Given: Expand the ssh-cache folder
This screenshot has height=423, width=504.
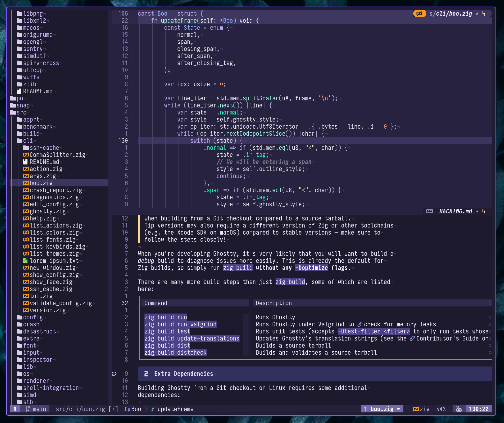Looking at the screenshot, I should 44,148.
